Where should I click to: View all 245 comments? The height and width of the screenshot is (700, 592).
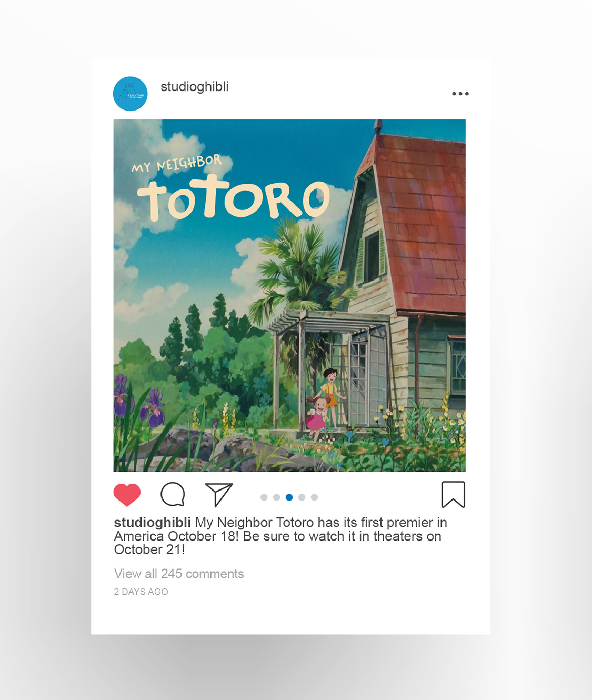click(x=179, y=574)
